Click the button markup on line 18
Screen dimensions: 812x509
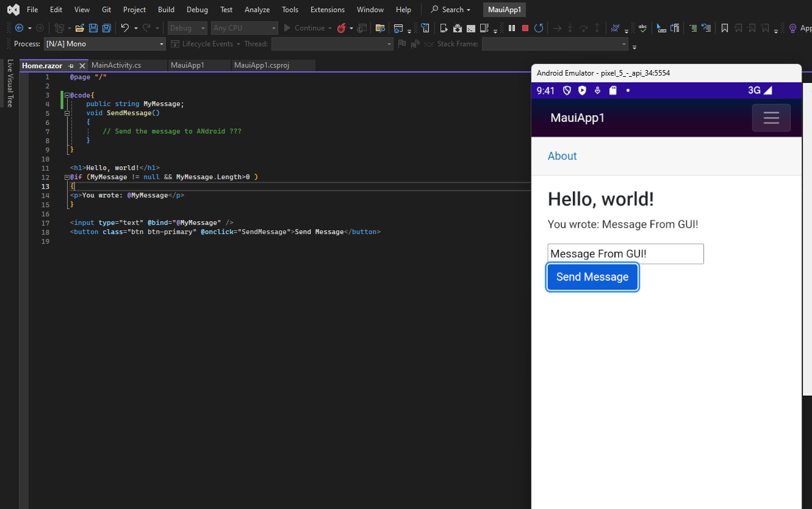coord(225,232)
